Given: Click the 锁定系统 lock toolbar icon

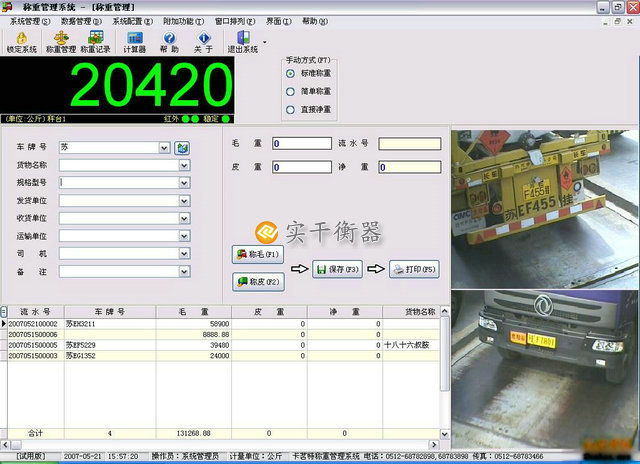Looking at the screenshot, I should tap(21, 40).
